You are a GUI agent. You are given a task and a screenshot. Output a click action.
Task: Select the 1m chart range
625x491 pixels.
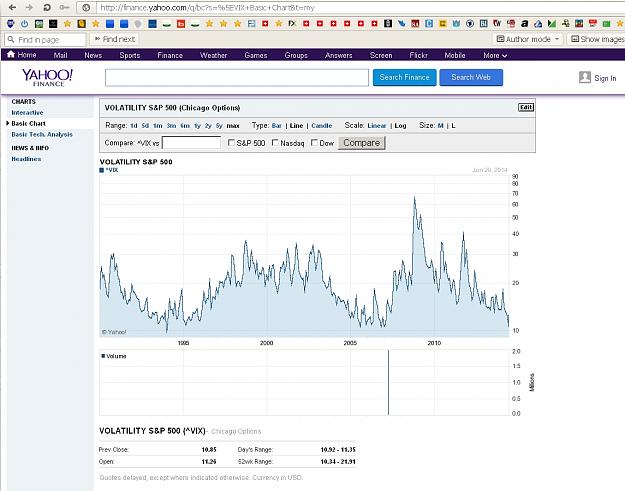coord(158,126)
